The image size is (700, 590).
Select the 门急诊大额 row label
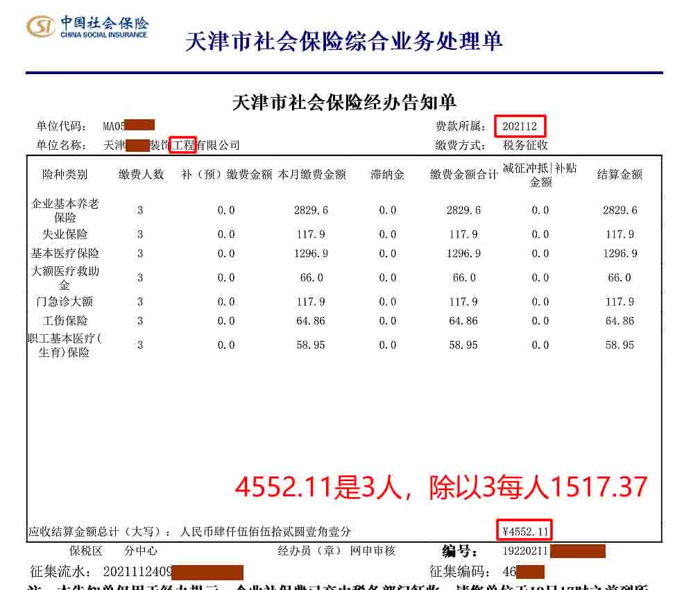65,302
